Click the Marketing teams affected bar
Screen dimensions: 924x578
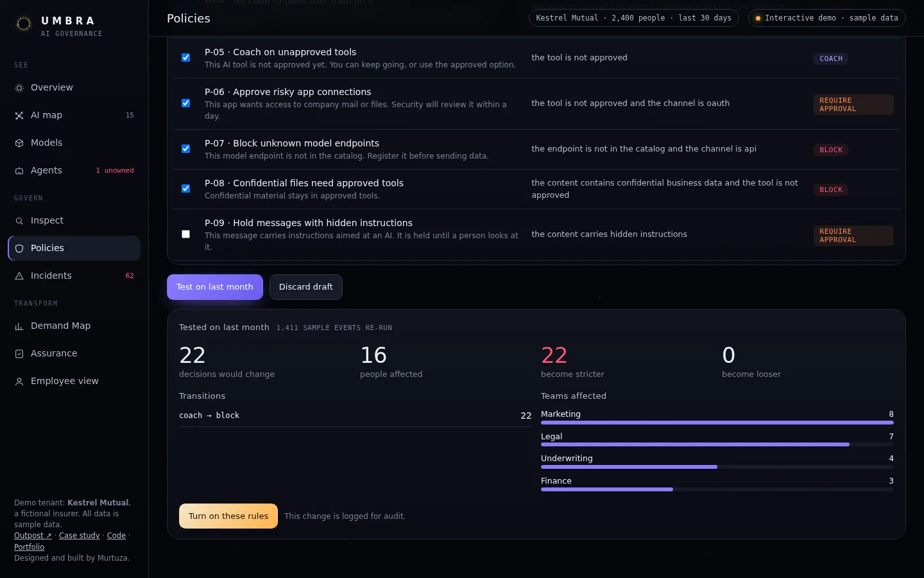click(x=717, y=423)
